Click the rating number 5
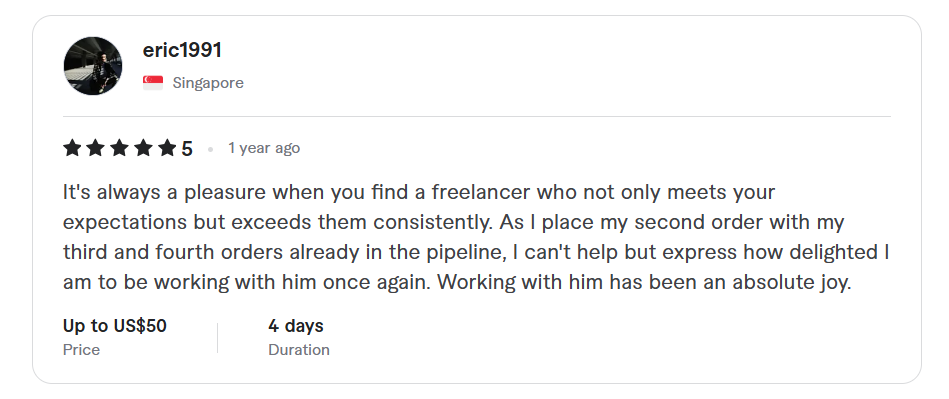Image resolution: width=949 pixels, height=399 pixels. (x=187, y=148)
